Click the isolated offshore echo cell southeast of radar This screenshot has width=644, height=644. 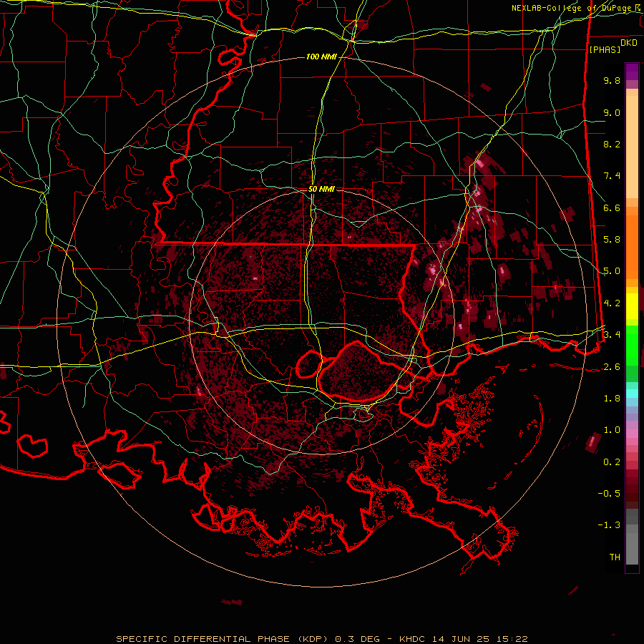(x=593, y=443)
